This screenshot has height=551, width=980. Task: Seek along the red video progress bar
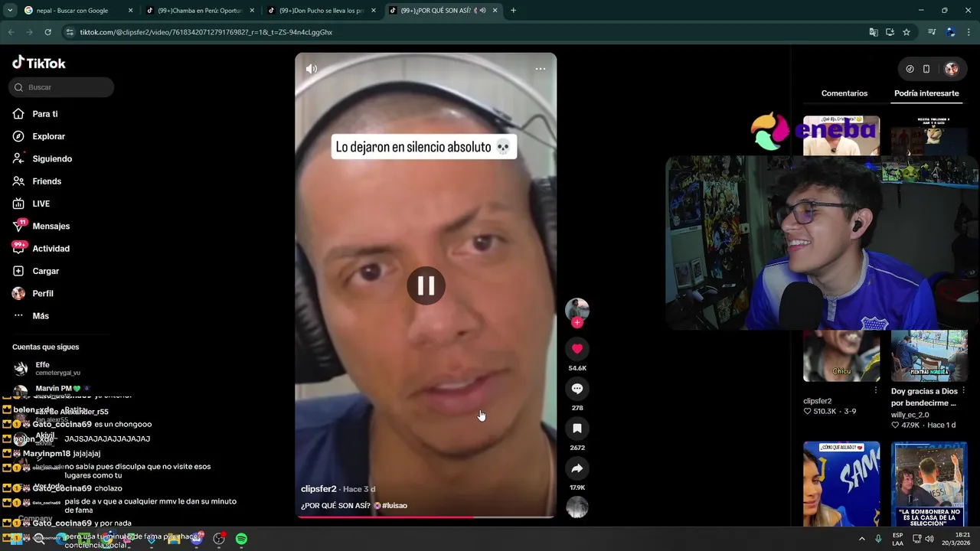[426, 517]
